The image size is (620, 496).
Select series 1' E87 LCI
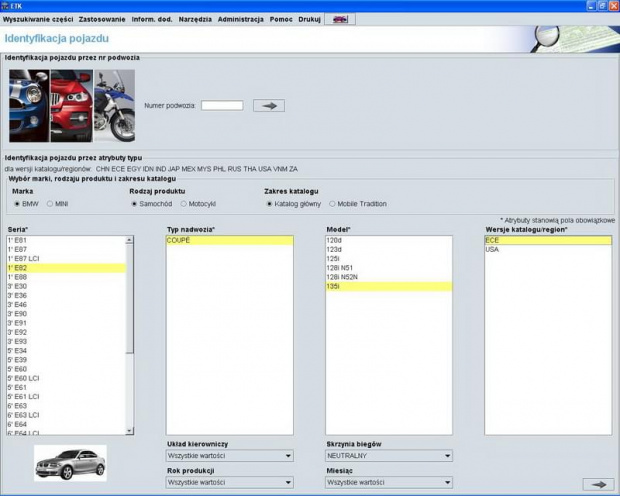click(66, 259)
